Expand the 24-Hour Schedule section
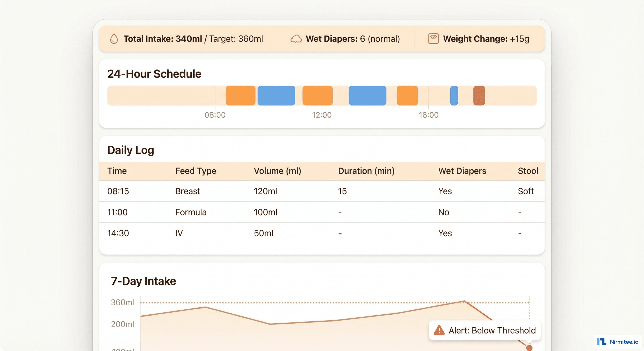The height and width of the screenshot is (351, 644). pyautogui.click(x=154, y=73)
